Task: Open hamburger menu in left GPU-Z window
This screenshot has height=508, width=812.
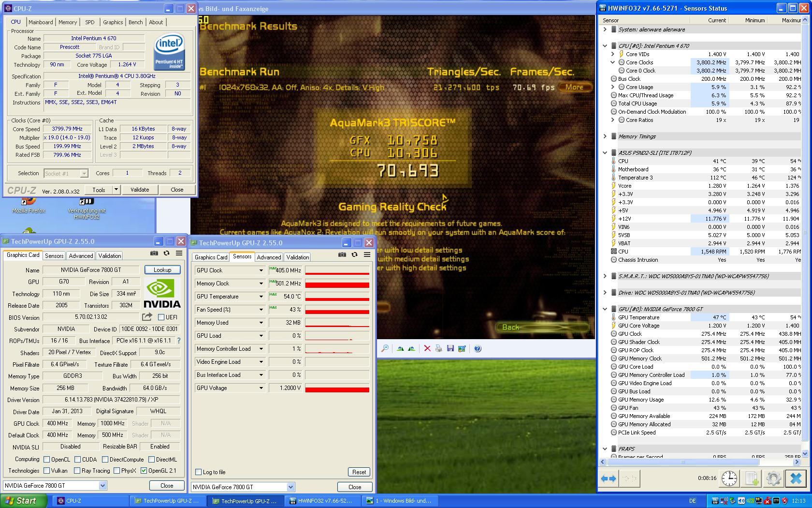Action: pyautogui.click(x=179, y=253)
